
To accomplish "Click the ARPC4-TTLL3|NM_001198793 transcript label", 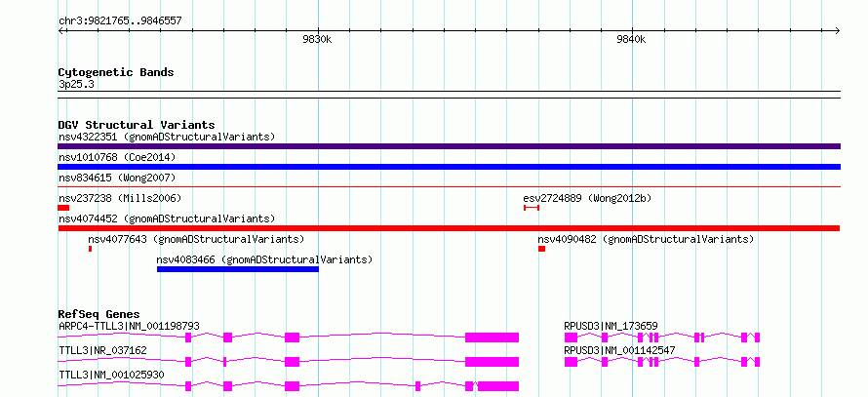I will [x=129, y=326].
